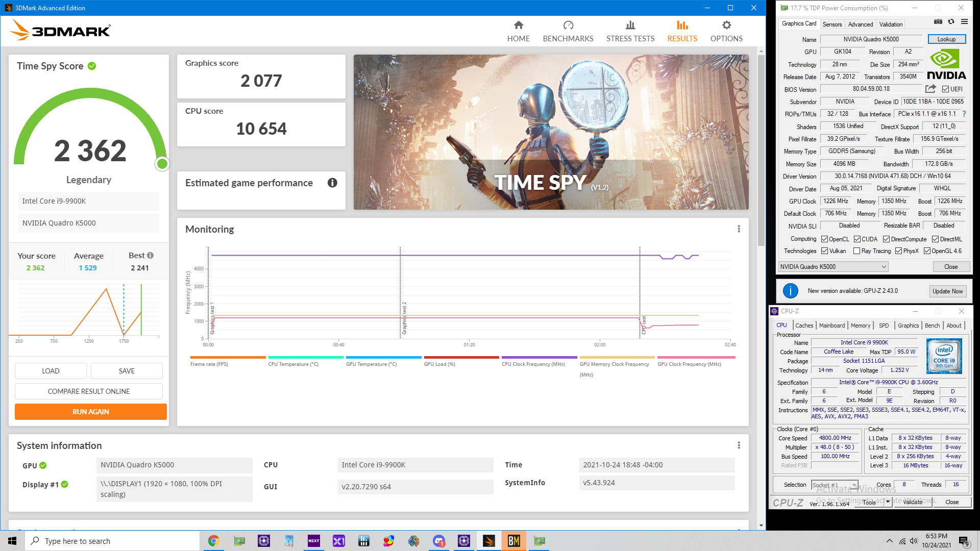980x551 pixels.
Task: Open the notification center icon
Action: [x=964, y=541]
